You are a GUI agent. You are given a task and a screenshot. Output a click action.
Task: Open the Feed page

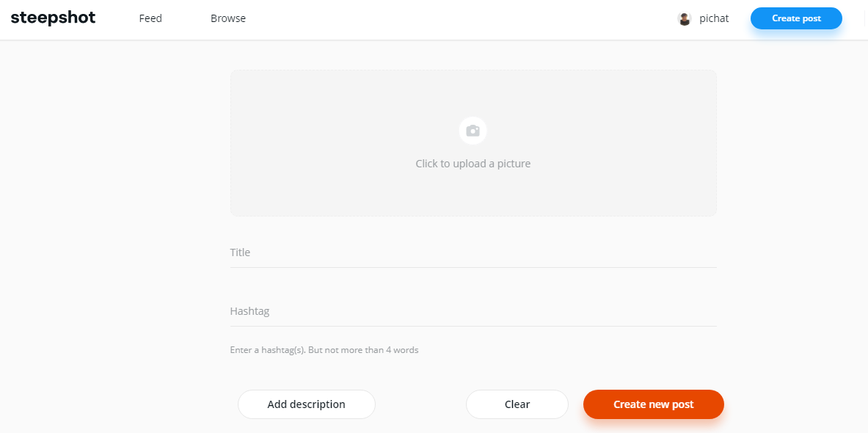(150, 19)
